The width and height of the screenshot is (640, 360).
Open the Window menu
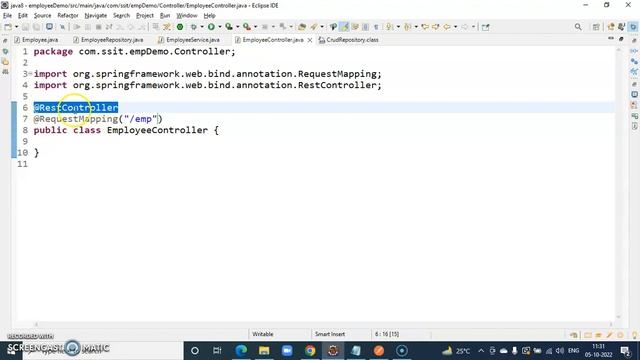coord(187,16)
